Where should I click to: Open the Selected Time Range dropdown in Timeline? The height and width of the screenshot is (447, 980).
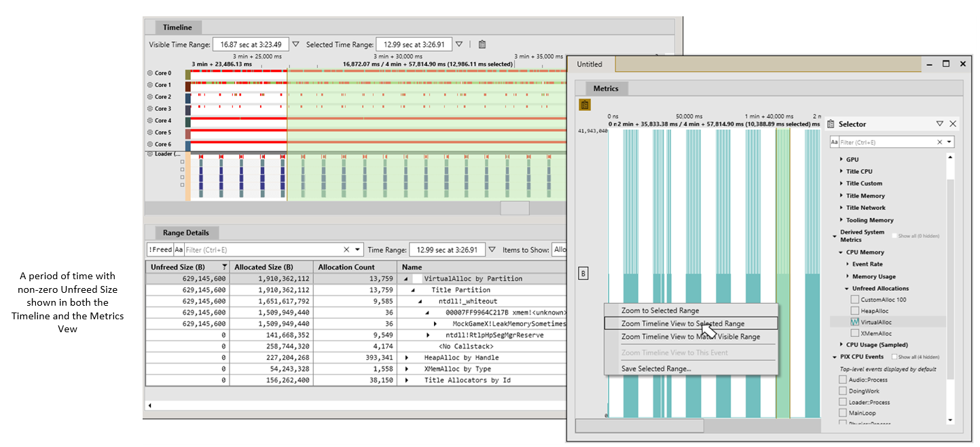pyautogui.click(x=459, y=44)
